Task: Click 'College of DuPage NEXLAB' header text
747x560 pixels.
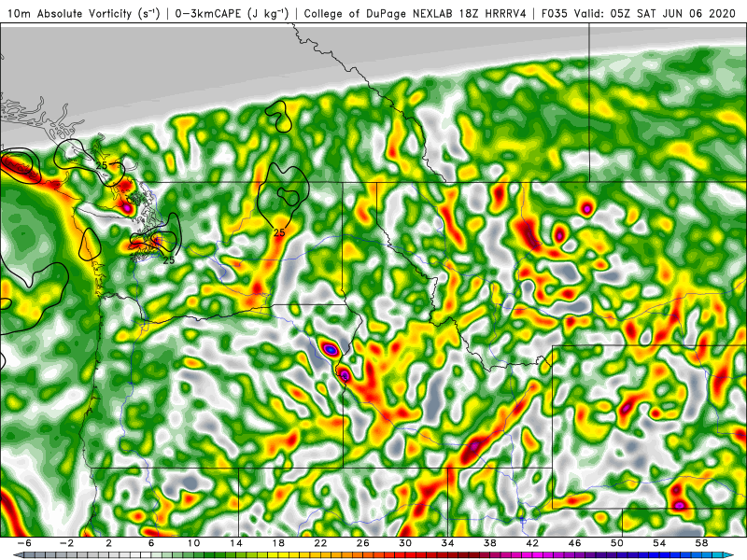Action: [x=379, y=13]
